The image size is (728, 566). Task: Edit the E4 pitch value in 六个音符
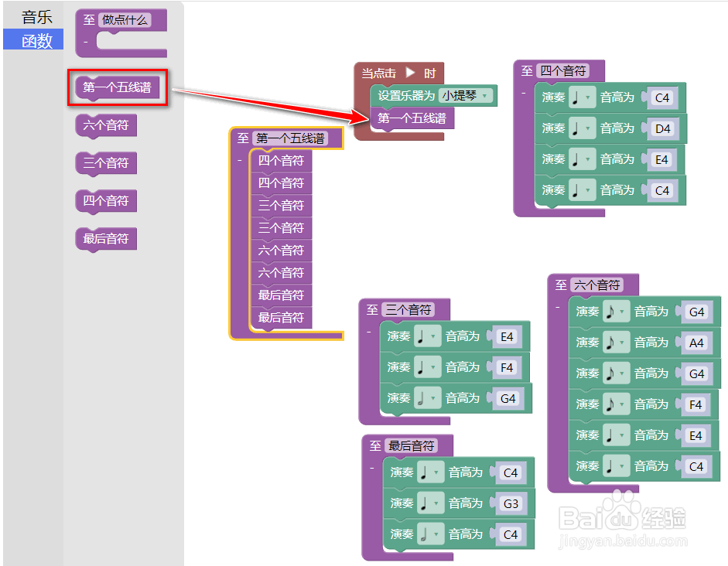click(x=696, y=435)
